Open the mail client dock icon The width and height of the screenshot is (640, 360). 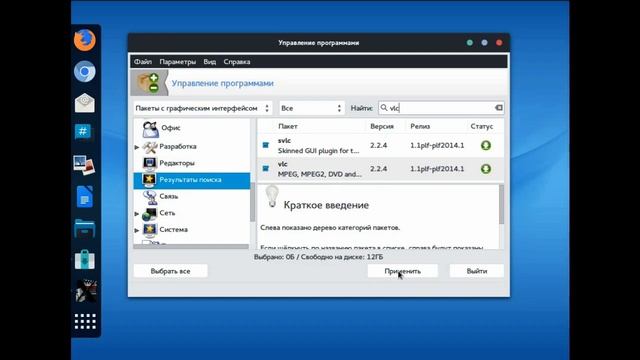click(x=85, y=103)
